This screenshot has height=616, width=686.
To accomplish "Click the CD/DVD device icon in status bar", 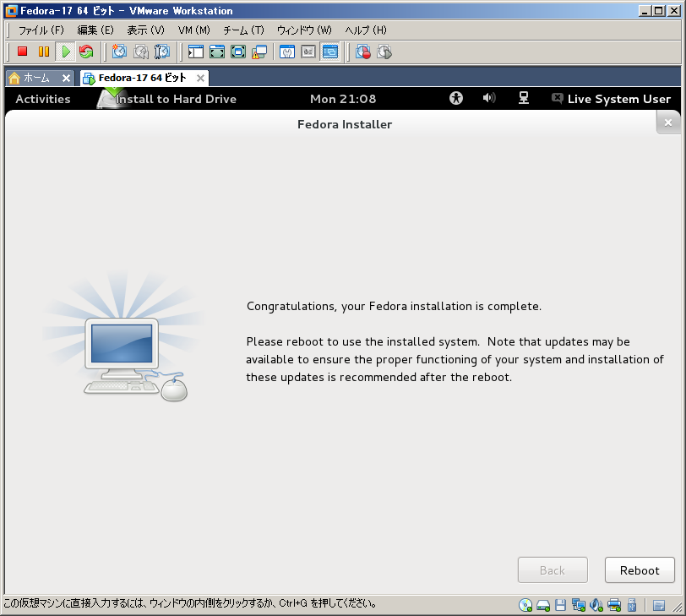I will (x=525, y=605).
